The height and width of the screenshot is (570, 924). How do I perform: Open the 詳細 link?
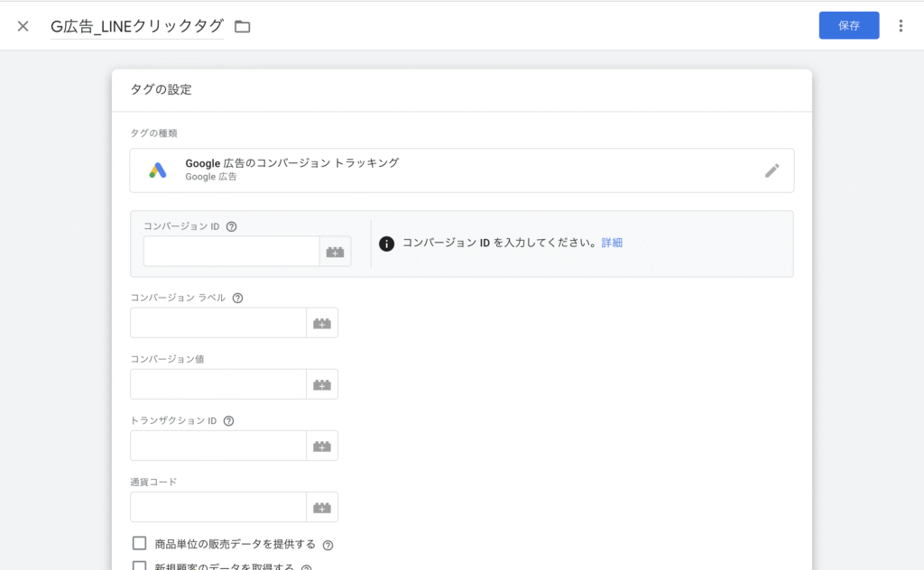coord(612,243)
